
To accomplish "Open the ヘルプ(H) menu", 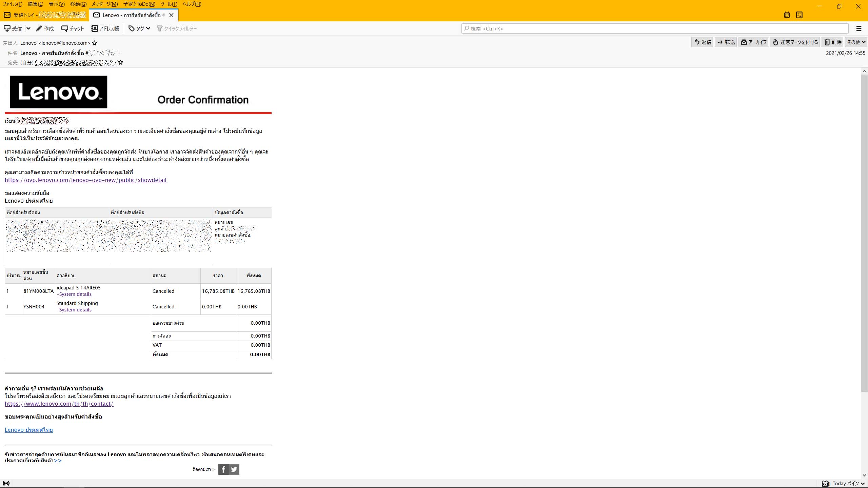I will click(x=192, y=4).
